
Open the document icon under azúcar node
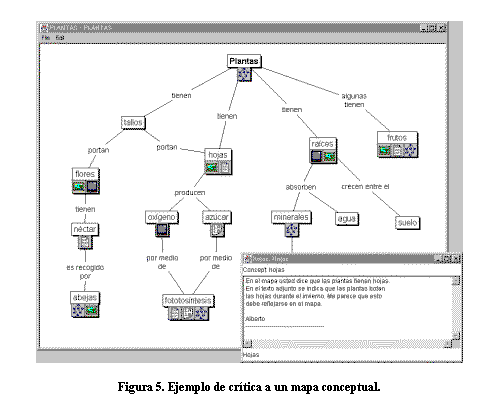(x=217, y=230)
